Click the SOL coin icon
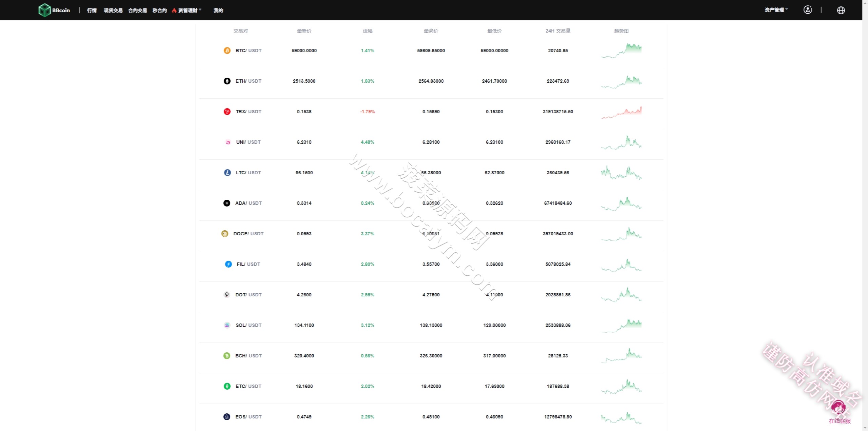The width and height of the screenshot is (868, 431). tap(227, 325)
